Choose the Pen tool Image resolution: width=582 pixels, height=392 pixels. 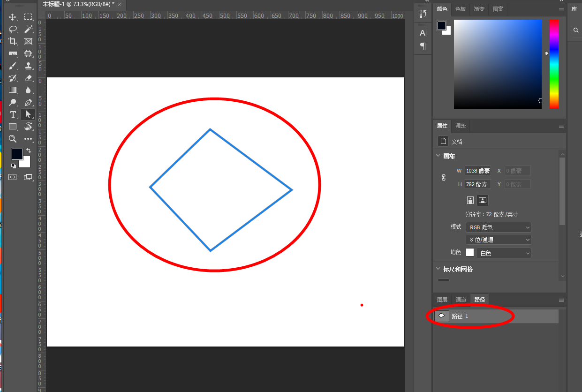coord(28,102)
